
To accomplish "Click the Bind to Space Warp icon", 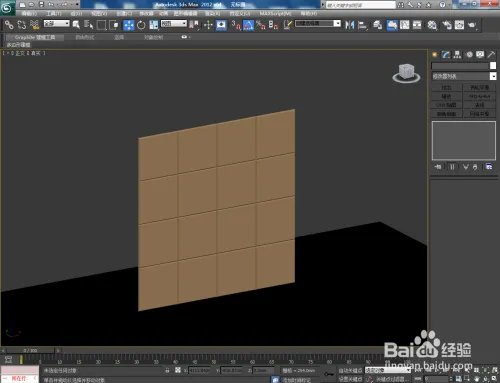I will point(34,25).
